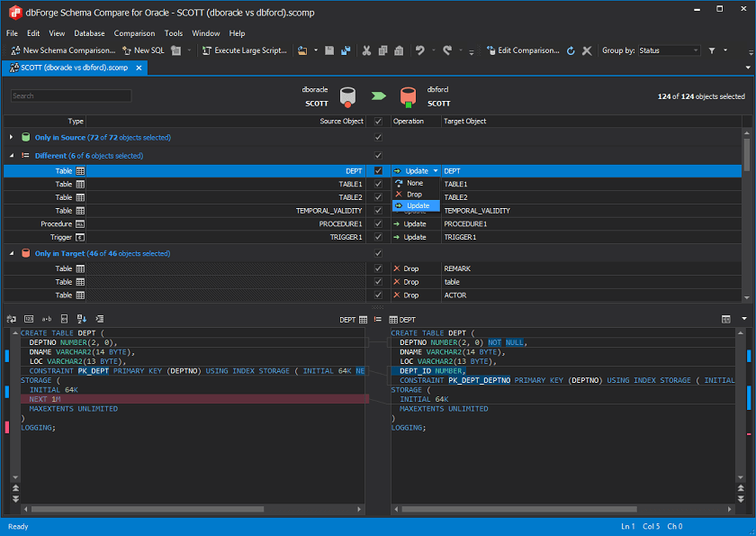
Task: Click the Undo arrow icon
Action: point(419,50)
